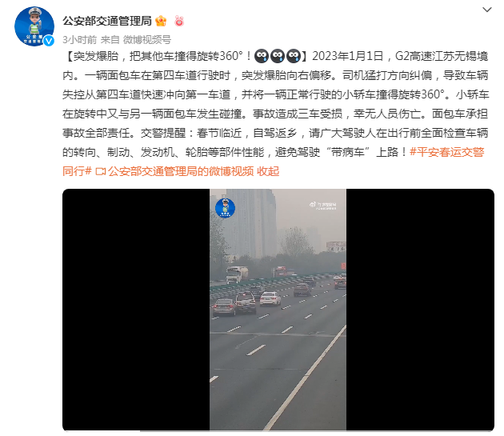Open the 公安部交通管理局 profile avatar
Viewport: 504px width, 436px height.
tap(34, 26)
